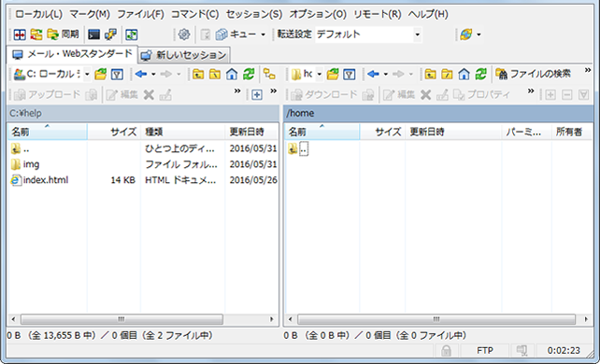Click the キュー queue button
The height and width of the screenshot is (364, 600).
click(x=236, y=35)
